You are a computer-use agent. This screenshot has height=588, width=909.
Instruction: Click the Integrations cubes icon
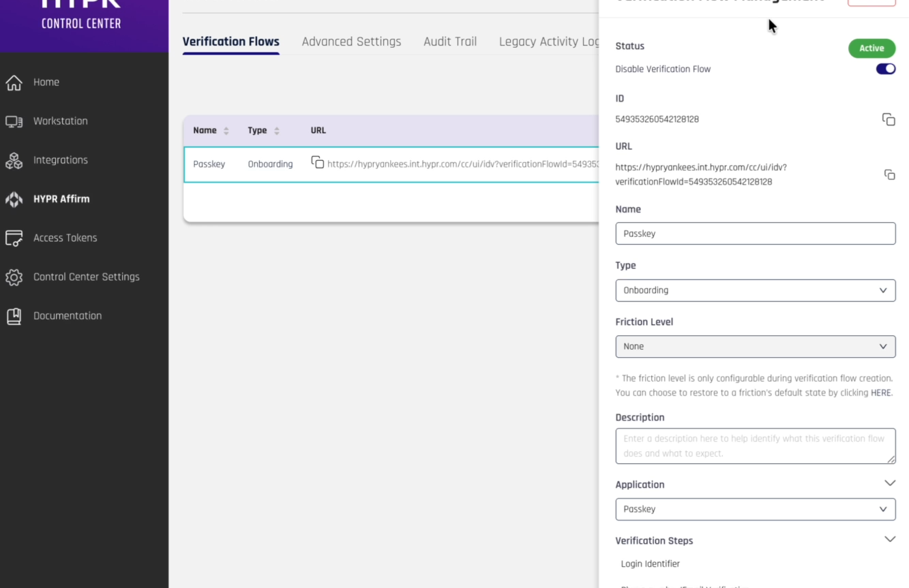pos(14,160)
